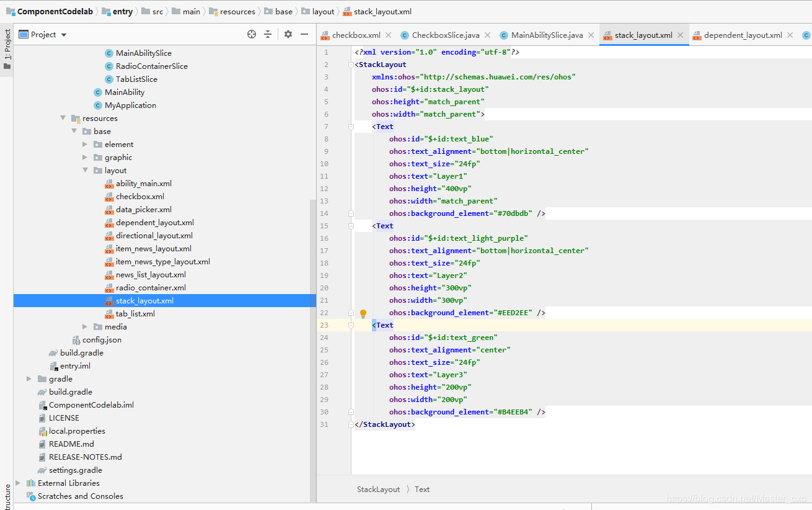Select TabListSlice class in tree
The width and height of the screenshot is (812, 510).
click(x=136, y=79)
